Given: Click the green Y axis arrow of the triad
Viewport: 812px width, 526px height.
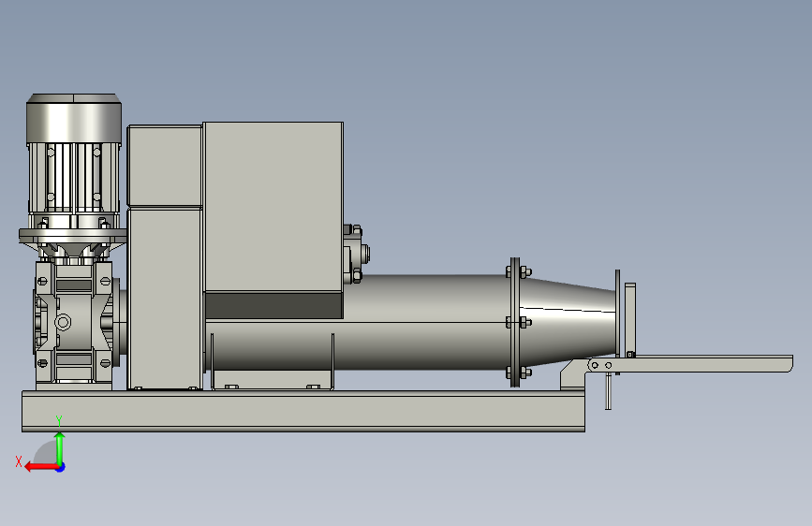Looking at the screenshot, I should (x=60, y=448).
